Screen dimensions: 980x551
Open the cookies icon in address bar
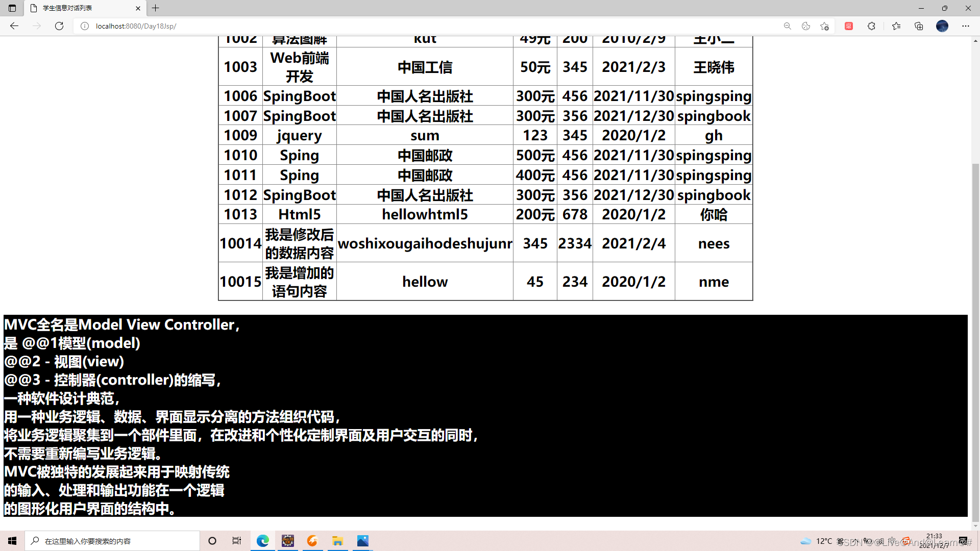coord(806,26)
